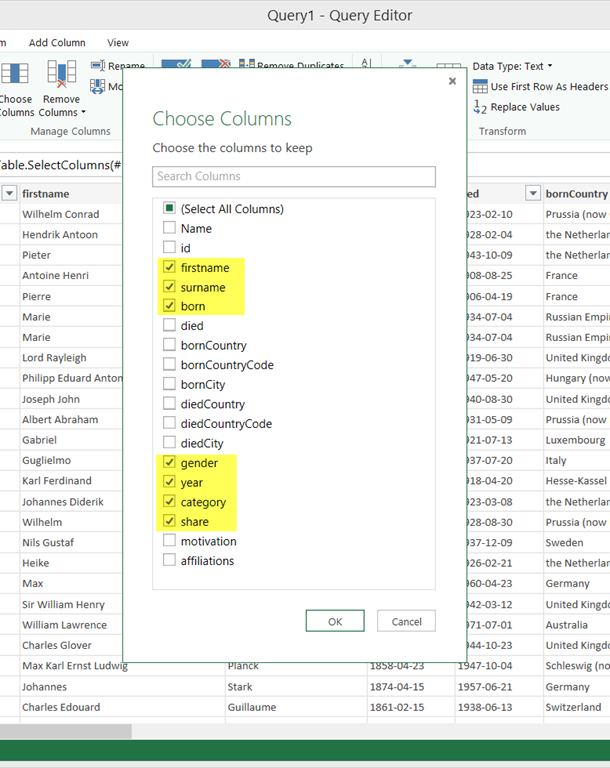The width and height of the screenshot is (610, 768).
Task: Click the Rename column icon
Action: pyautogui.click(x=97, y=66)
